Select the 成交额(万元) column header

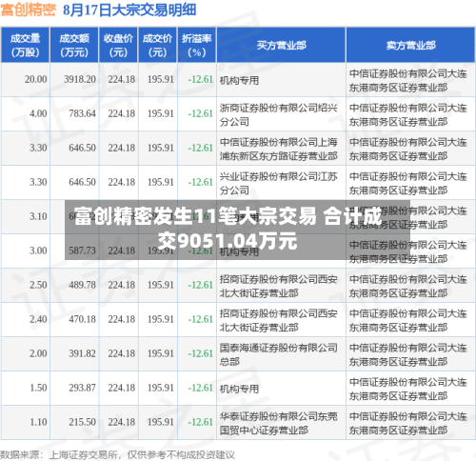pyautogui.click(x=74, y=45)
